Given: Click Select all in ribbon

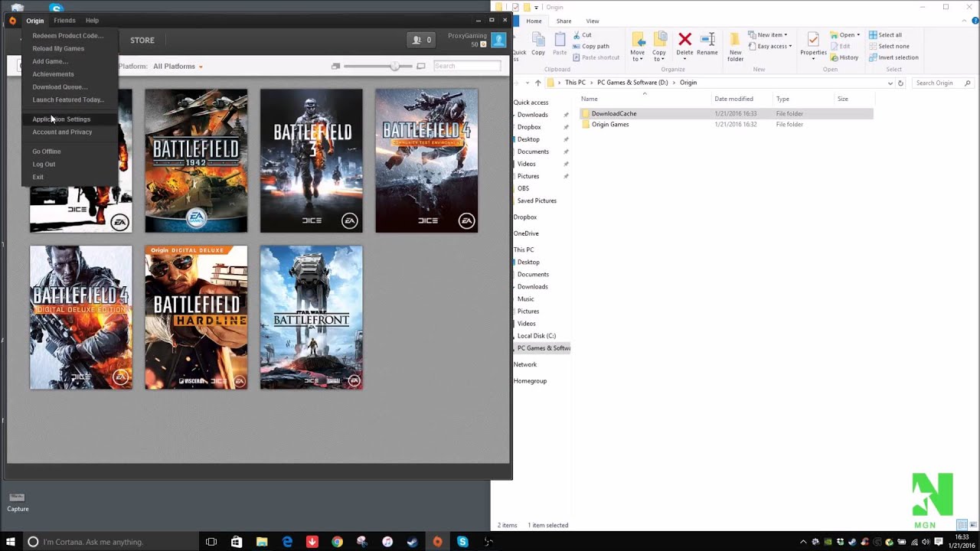Looking at the screenshot, I should coord(885,35).
